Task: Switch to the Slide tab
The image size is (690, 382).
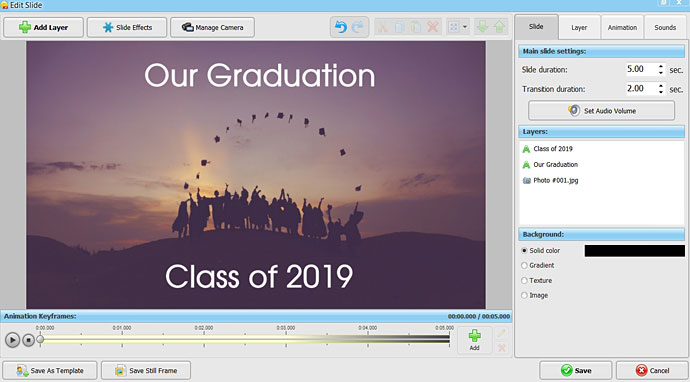Action: click(x=536, y=27)
